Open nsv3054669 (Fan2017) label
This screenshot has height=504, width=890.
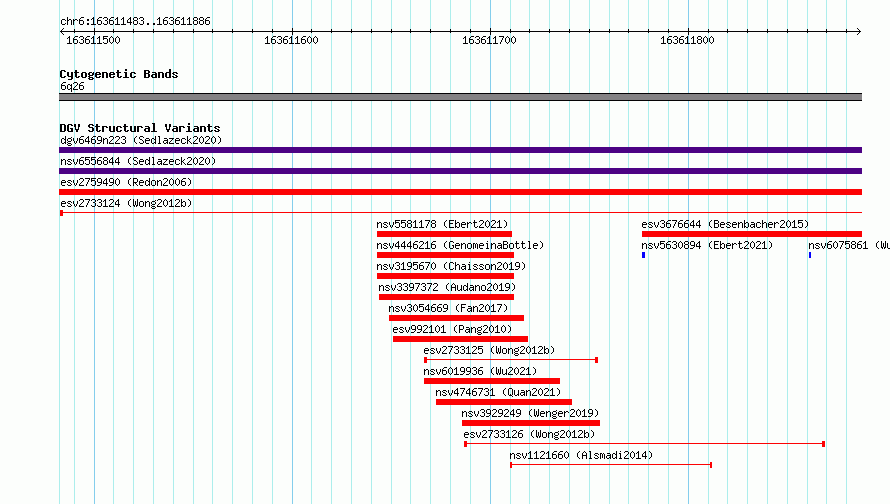click(448, 308)
